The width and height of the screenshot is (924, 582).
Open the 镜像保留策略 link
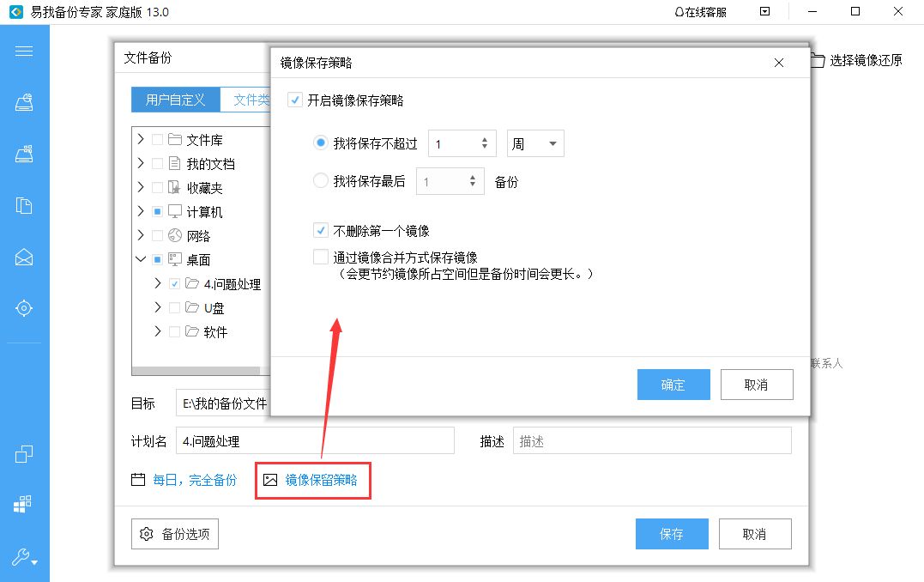pyautogui.click(x=321, y=480)
